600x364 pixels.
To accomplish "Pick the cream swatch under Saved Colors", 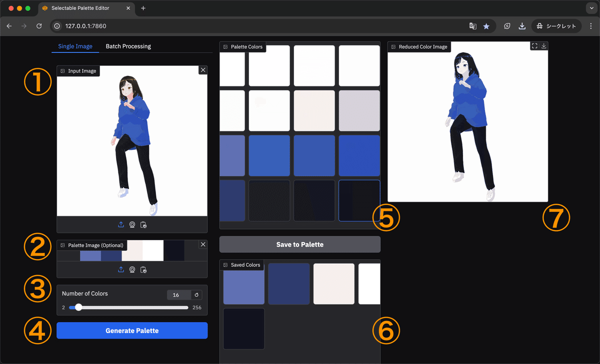I will 333,284.
